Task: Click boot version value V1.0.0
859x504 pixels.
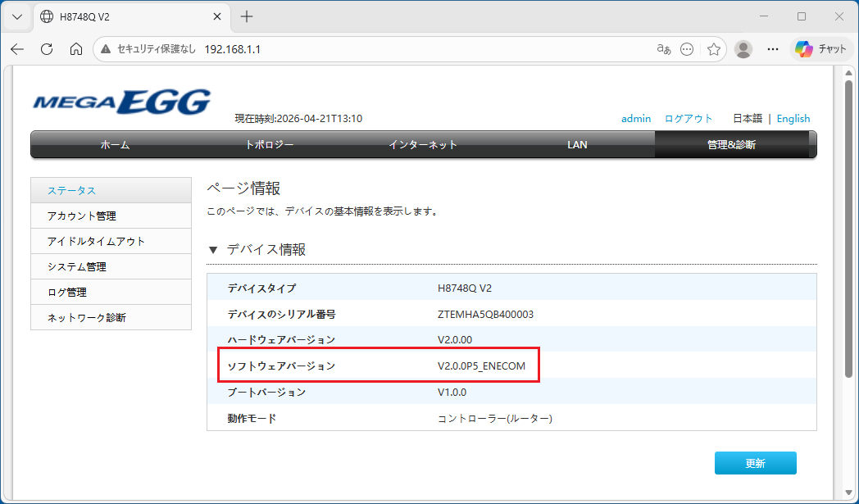Action: [x=452, y=393]
